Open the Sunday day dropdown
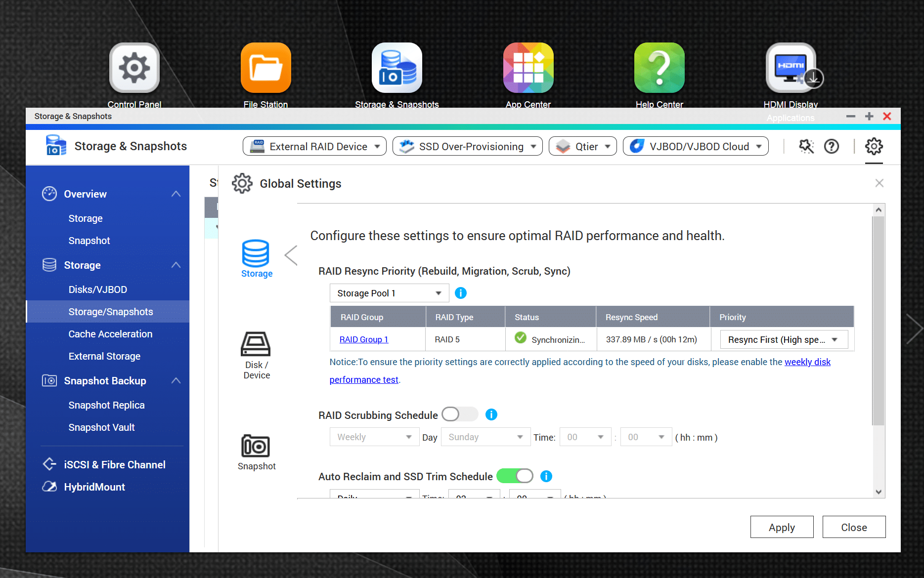 click(x=485, y=437)
